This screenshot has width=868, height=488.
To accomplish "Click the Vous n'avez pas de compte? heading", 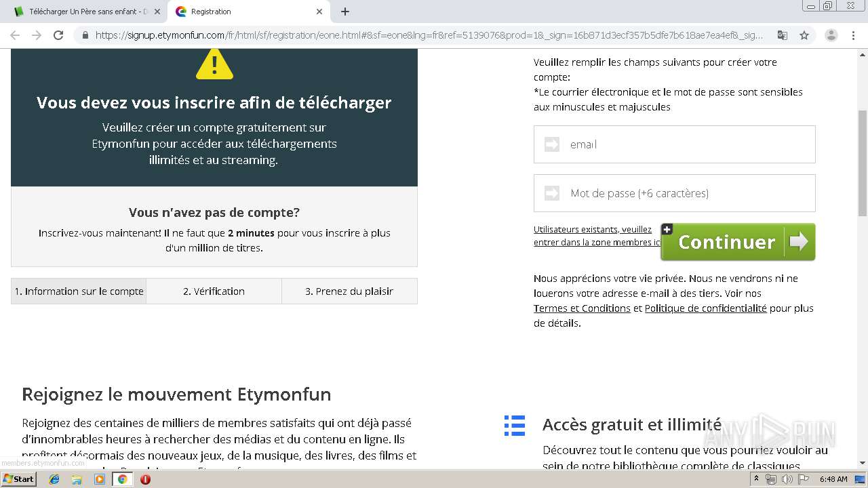I will click(214, 212).
